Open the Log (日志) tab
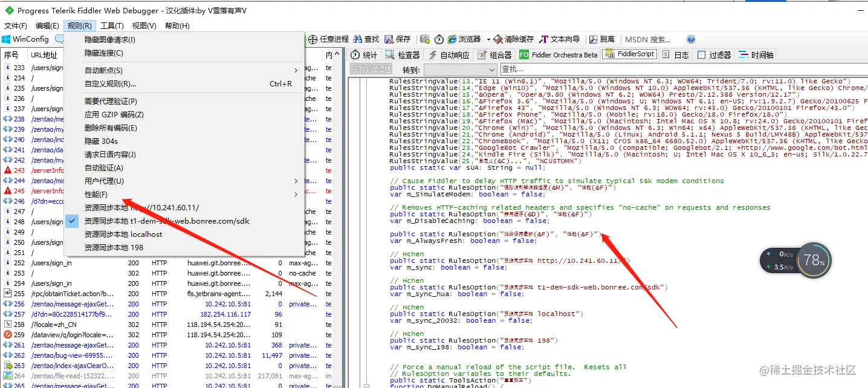868x388 pixels. click(x=675, y=55)
